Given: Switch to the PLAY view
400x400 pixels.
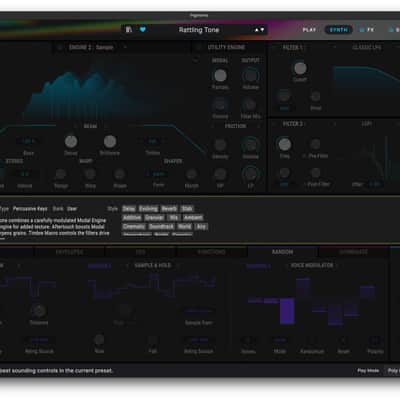Looking at the screenshot, I should coord(309,30).
